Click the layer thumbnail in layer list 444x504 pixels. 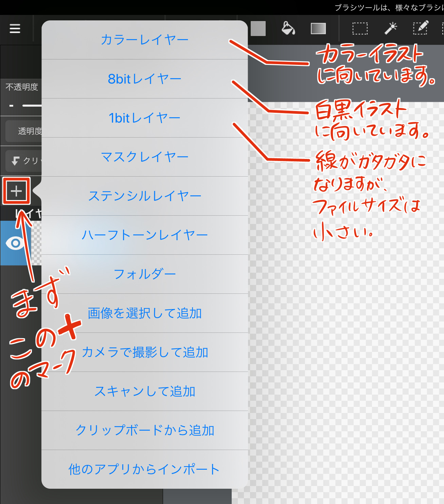pyautogui.click(x=36, y=243)
